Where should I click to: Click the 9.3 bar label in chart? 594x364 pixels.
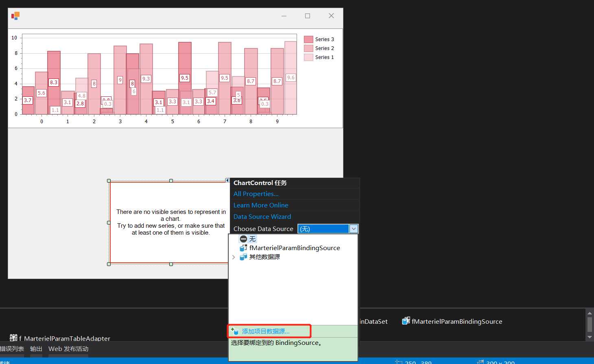coord(146,78)
